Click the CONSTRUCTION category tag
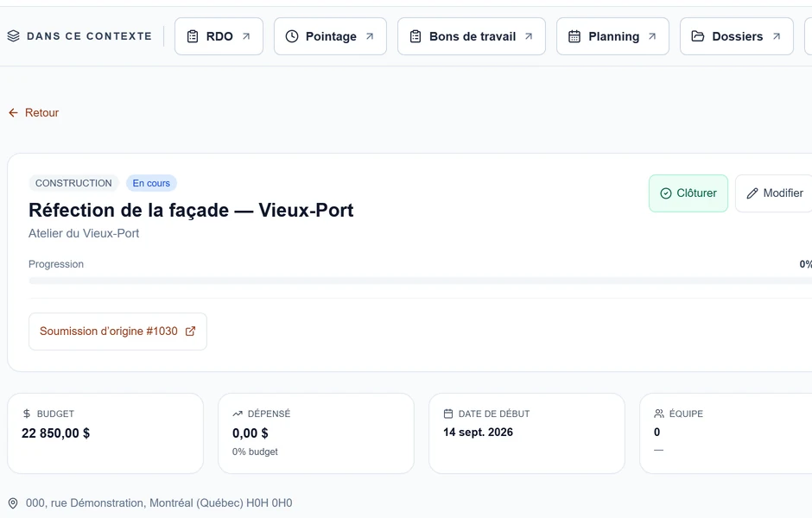812x518 pixels. click(x=73, y=183)
